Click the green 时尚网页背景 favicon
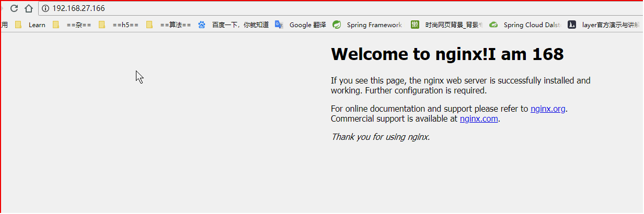 tap(415, 25)
